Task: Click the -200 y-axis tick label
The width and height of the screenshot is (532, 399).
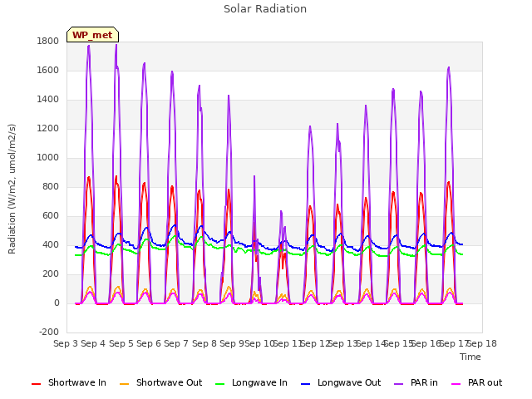Action: [49, 332]
